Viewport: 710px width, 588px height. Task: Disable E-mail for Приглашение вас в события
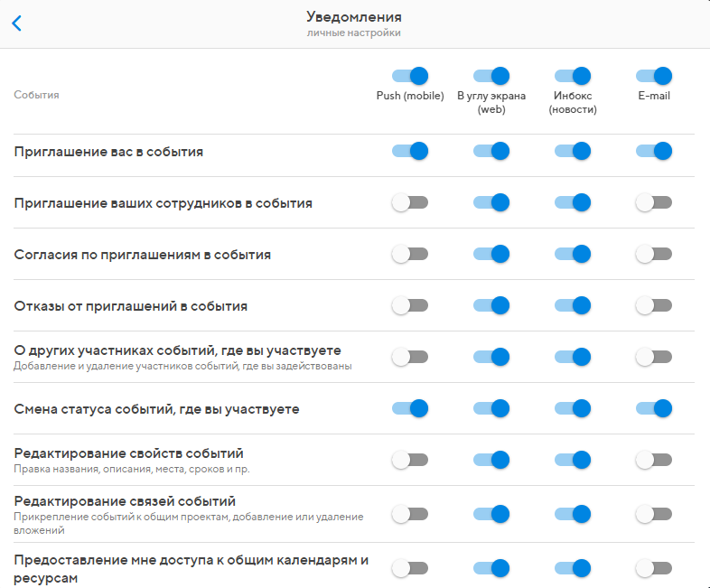pyautogui.click(x=653, y=151)
